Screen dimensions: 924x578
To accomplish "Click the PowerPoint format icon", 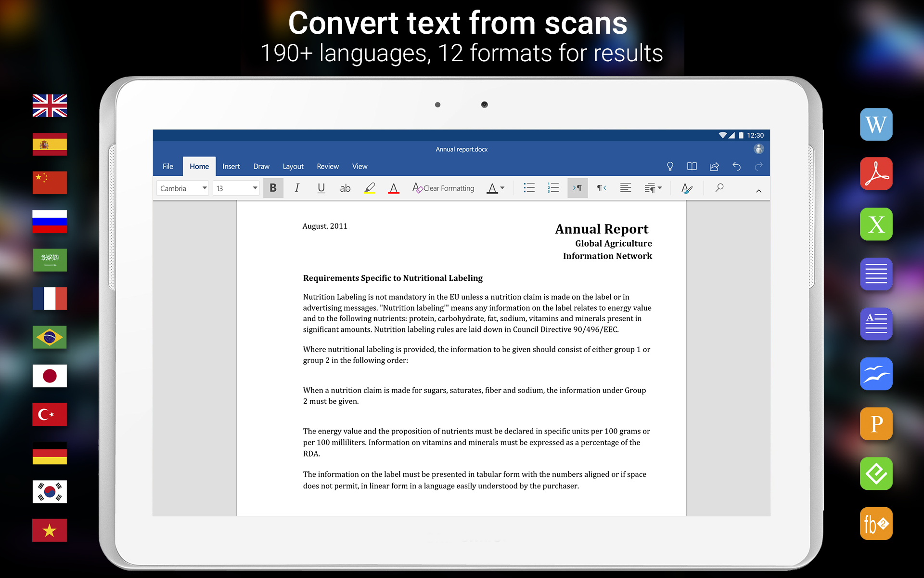I will pyautogui.click(x=876, y=424).
